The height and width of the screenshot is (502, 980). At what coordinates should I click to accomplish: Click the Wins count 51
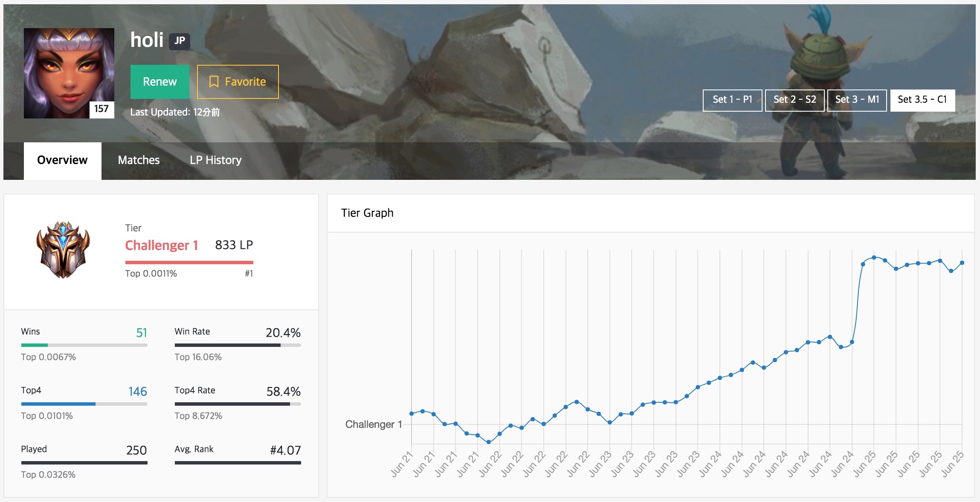click(142, 333)
